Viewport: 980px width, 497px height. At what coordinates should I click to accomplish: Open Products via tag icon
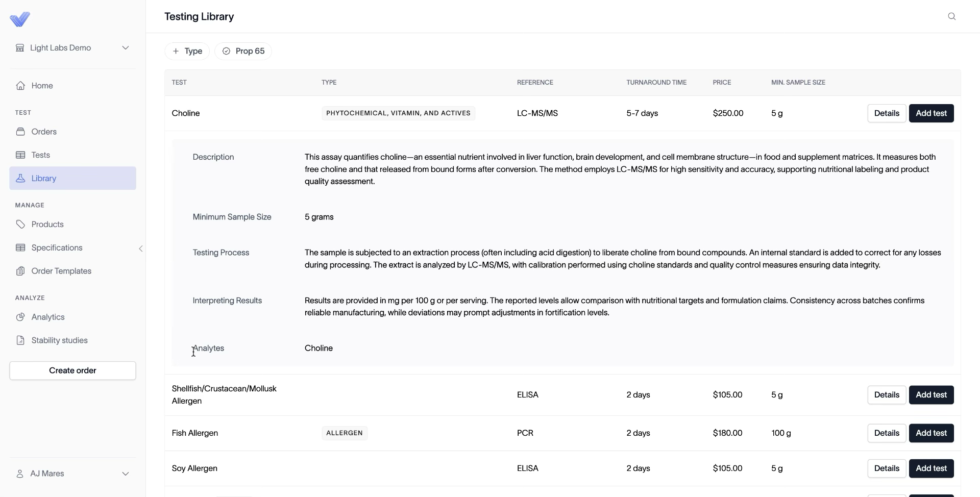(x=20, y=225)
